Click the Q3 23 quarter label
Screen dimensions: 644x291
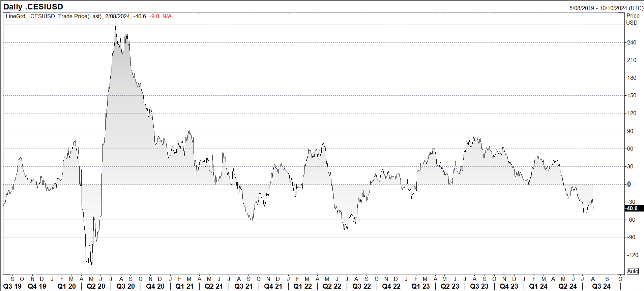(479, 286)
